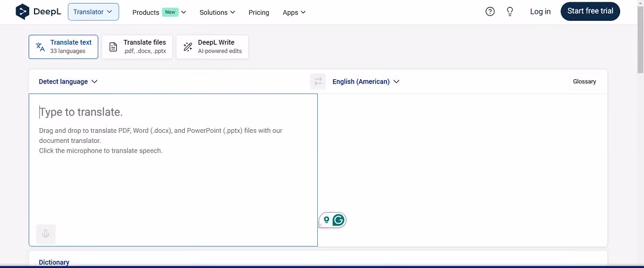Click the DeepL logo icon
This screenshot has width=644, height=268.
[23, 11]
